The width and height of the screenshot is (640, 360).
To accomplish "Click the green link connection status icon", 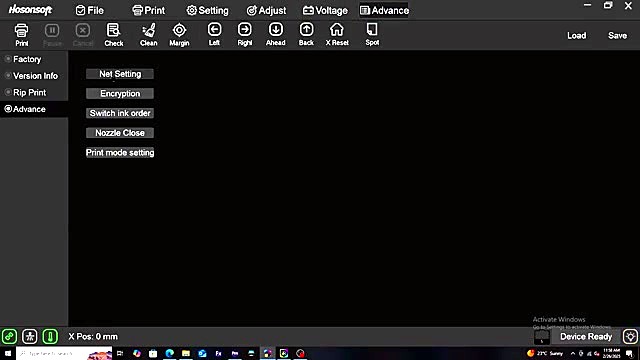I will 9,337.
